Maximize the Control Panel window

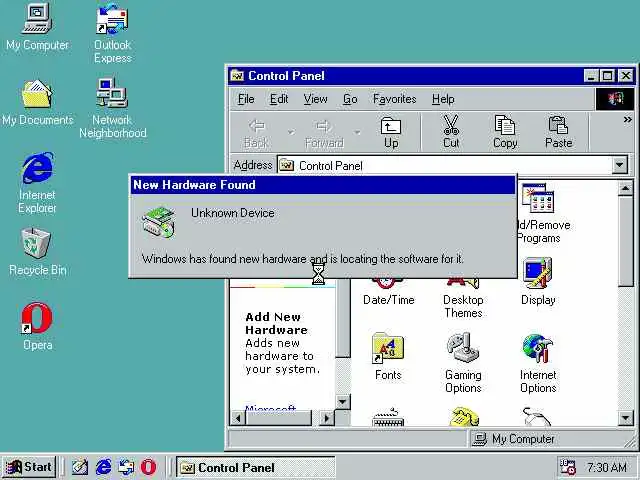click(608, 76)
